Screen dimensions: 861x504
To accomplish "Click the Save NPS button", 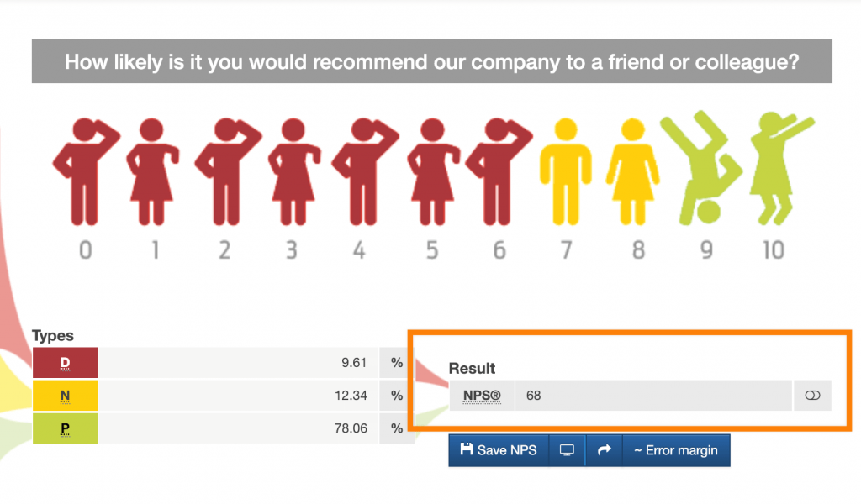I will click(499, 450).
